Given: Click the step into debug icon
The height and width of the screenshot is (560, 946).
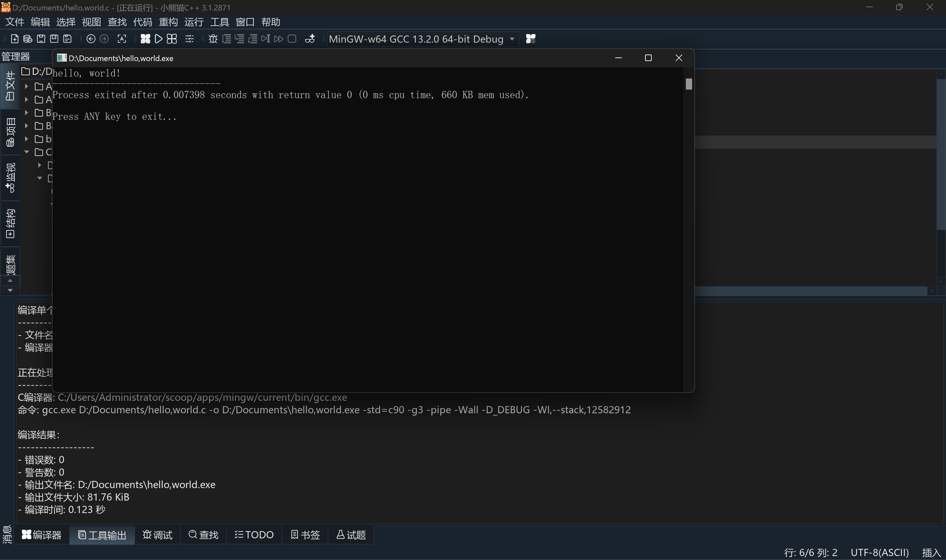Looking at the screenshot, I should pyautogui.click(x=239, y=38).
